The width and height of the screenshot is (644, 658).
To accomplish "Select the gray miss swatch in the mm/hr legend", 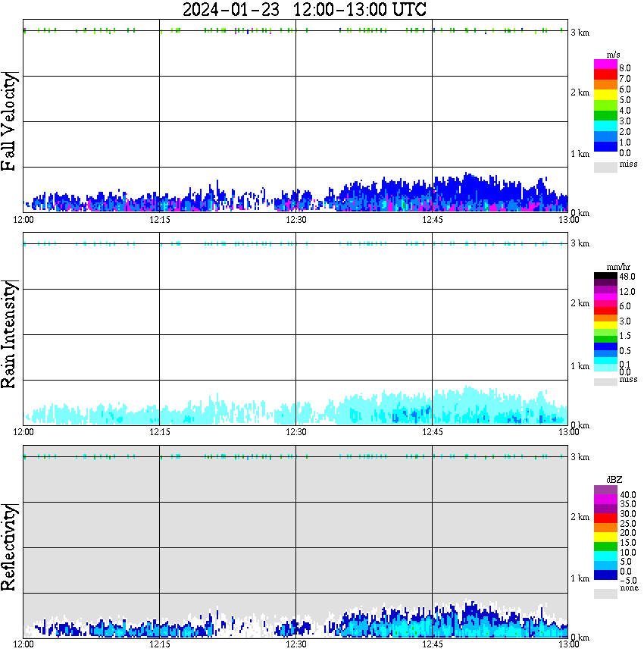I will point(605,382).
